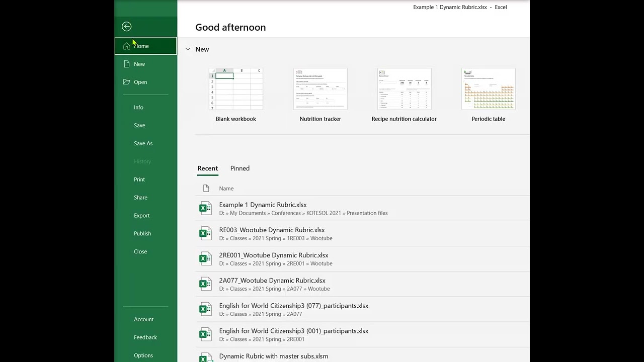Switch to the Pinned tab
Viewport: 644px width, 362px height.
click(240, 168)
